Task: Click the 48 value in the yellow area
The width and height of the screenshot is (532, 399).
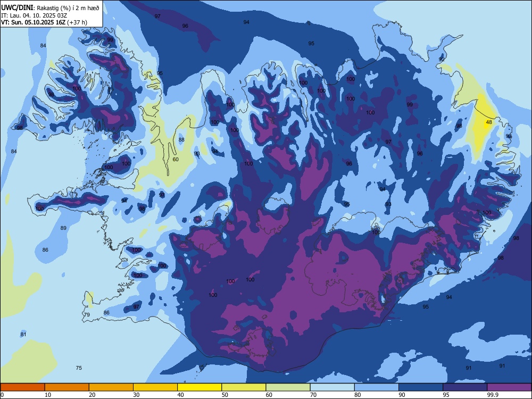Action: click(489, 122)
